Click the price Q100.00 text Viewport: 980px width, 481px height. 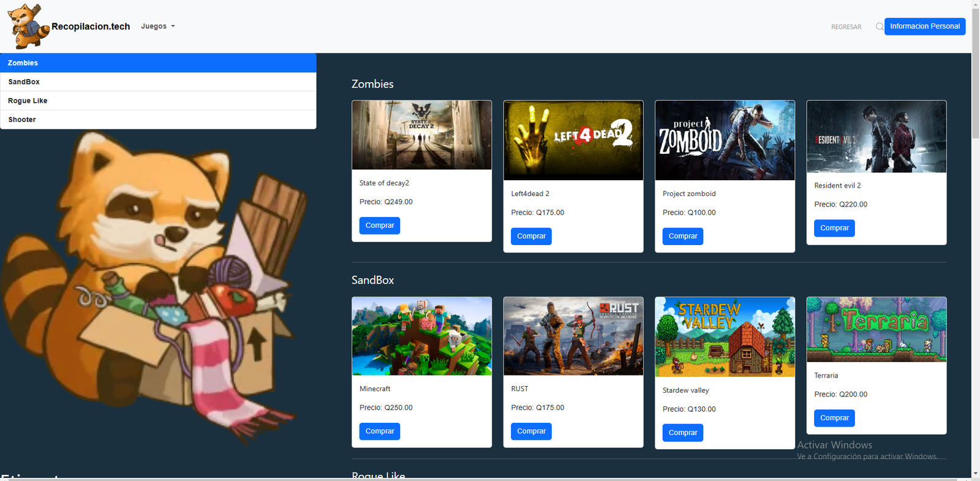(701, 213)
